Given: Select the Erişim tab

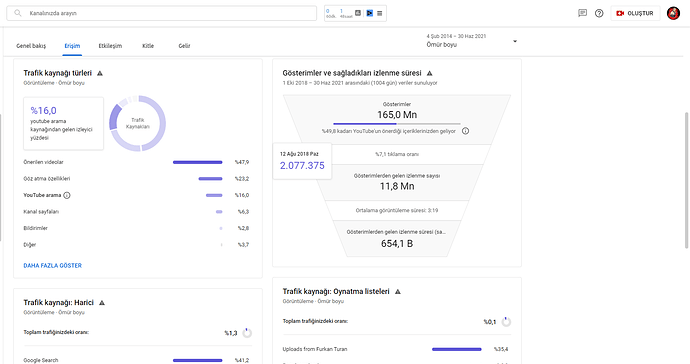Looking at the screenshot, I should click(x=72, y=46).
